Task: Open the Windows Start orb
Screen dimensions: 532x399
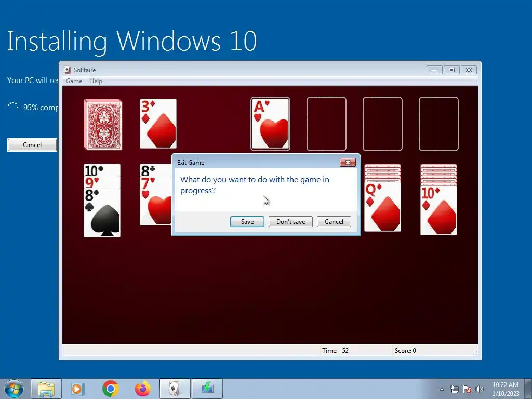Action: (14, 389)
